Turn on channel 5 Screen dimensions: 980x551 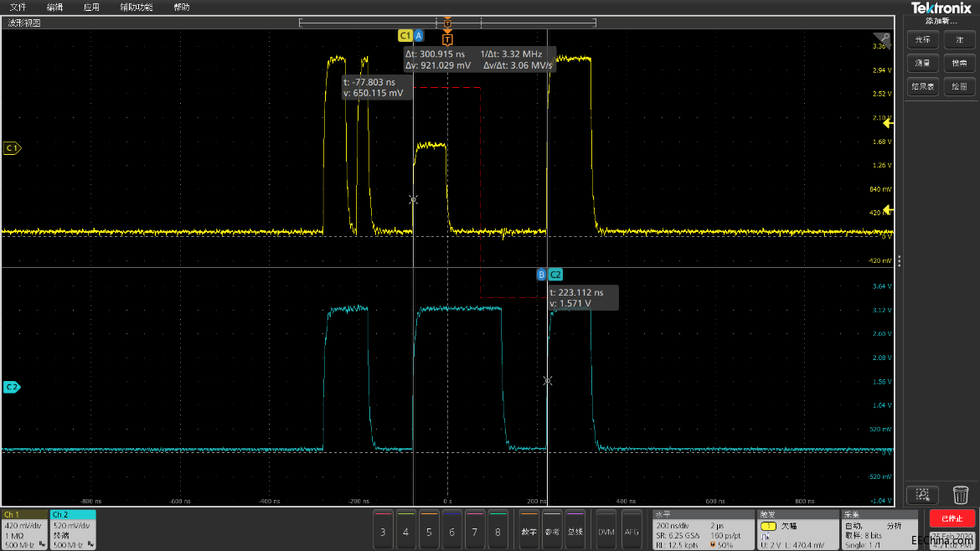point(429,530)
